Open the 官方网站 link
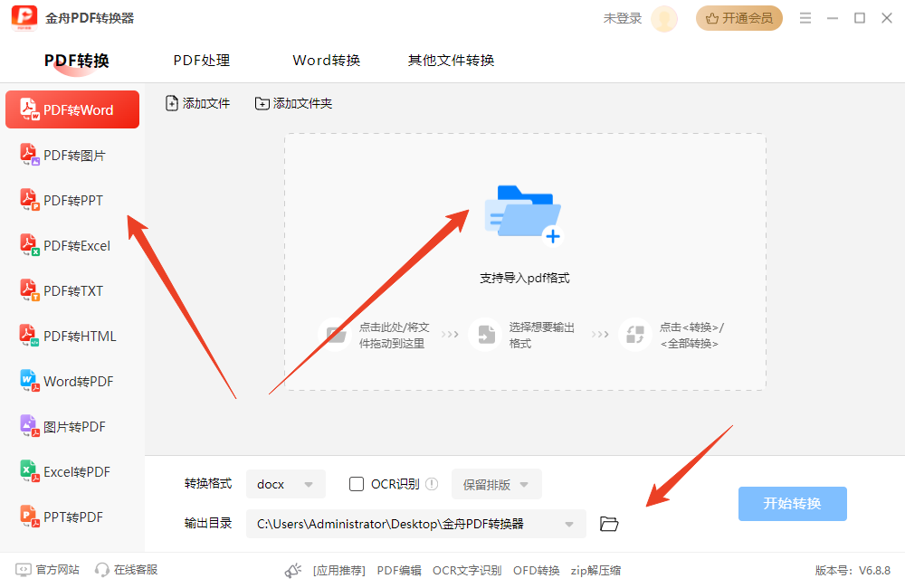Viewport: 905px width, 588px height. [48, 570]
